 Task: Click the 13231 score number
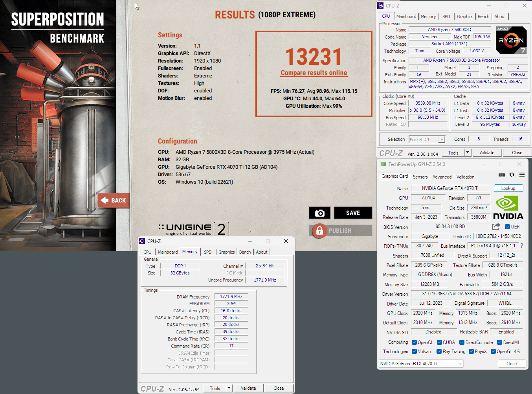coord(314,56)
